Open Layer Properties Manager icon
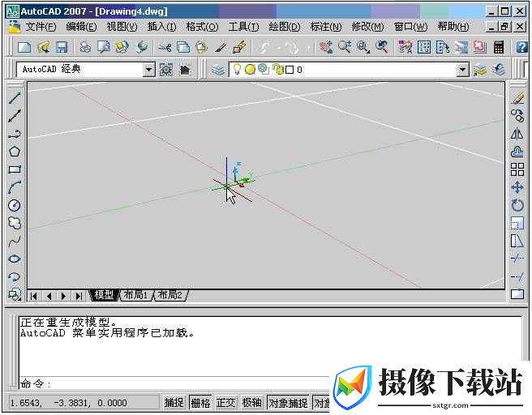 (218, 70)
